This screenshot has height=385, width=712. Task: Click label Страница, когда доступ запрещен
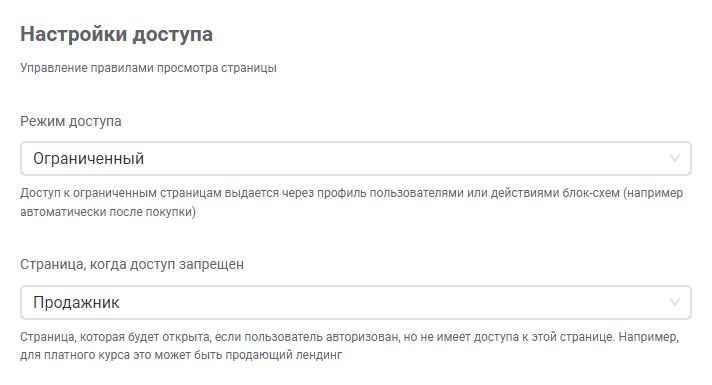(x=132, y=264)
